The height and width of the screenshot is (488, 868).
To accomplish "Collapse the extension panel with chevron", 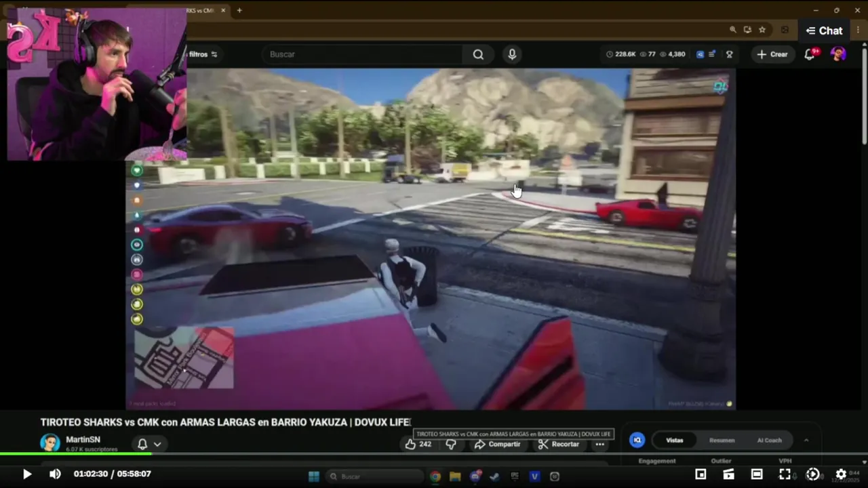I will pyautogui.click(x=806, y=440).
